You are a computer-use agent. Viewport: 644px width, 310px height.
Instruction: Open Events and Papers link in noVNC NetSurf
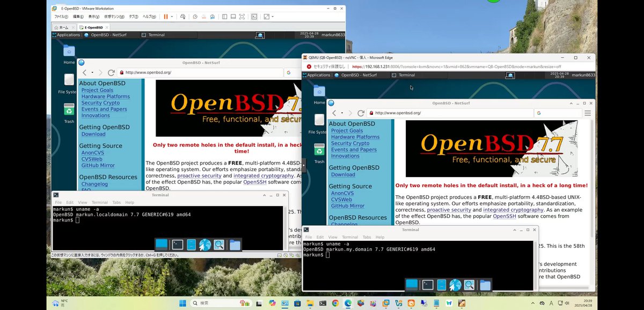(x=354, y=150)
